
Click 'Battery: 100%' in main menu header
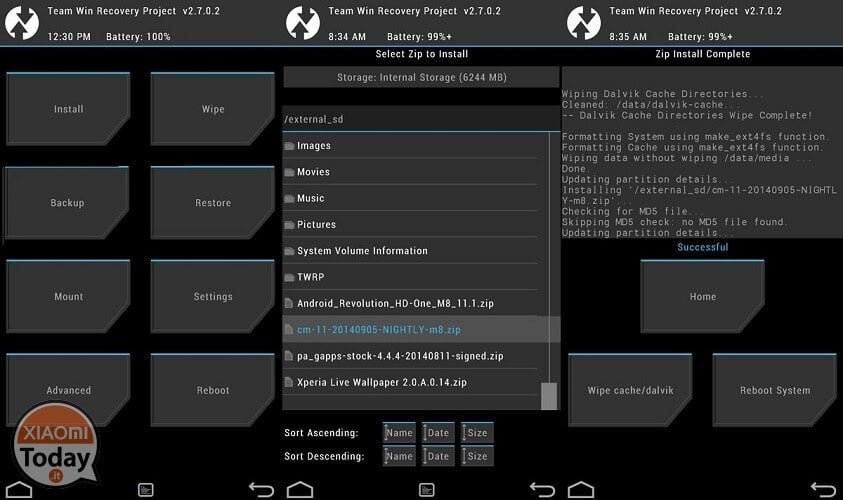(x=138, y=37)
